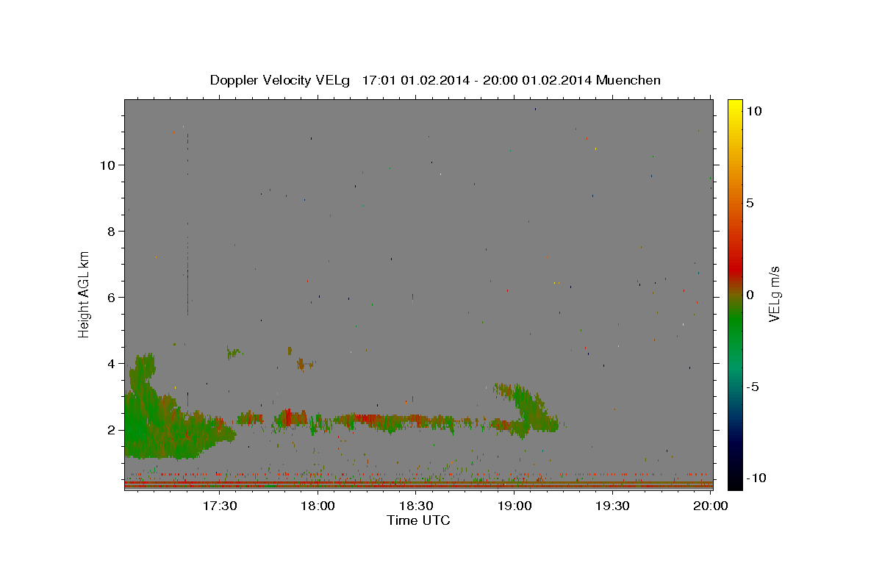The width and height of the screenshot is (882, 588).
Task: Click the 'VELg m/s' colorbar label
Action: pyautogui.click(x=774, y=294)
